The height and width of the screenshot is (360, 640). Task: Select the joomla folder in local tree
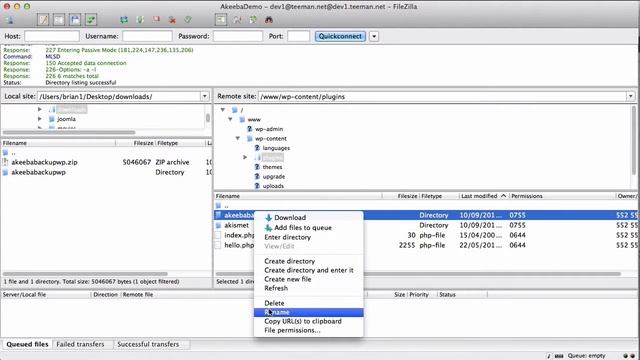pyautogui.click(x=66, y=119)
